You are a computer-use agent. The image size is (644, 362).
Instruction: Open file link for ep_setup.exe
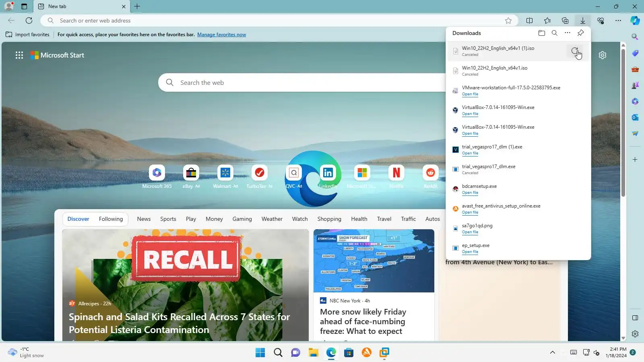[x=470, y=252]
